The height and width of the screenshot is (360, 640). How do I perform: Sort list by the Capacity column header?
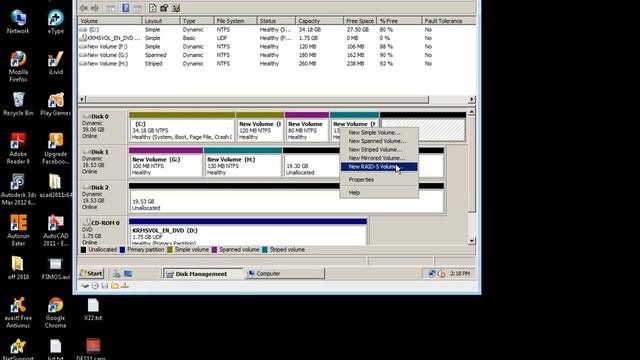point(319,21)
